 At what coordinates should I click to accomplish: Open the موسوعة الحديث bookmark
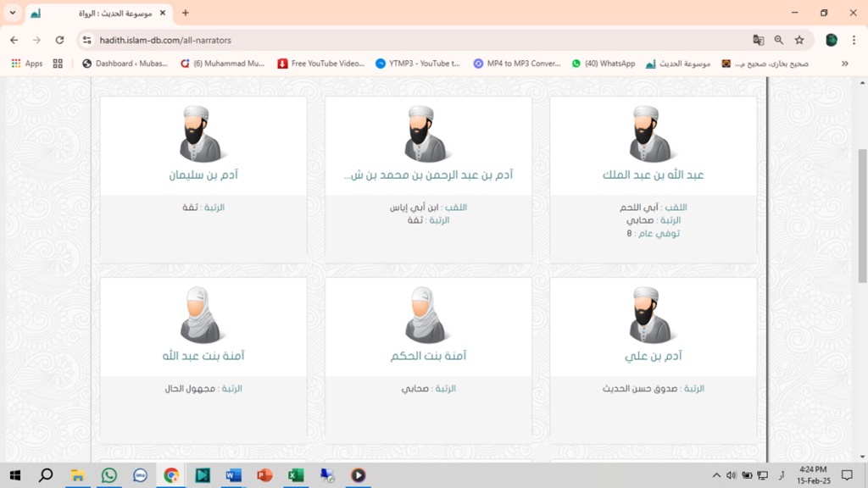678,64
